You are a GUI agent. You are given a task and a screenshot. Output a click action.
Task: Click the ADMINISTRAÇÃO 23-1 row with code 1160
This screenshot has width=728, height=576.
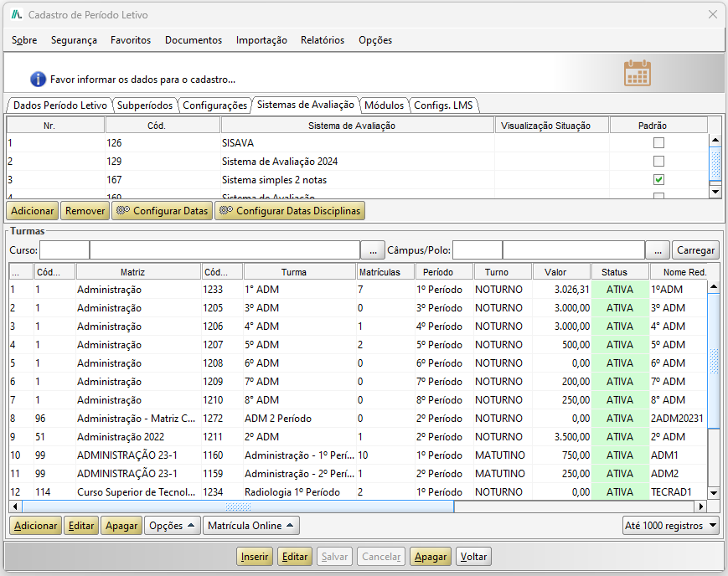click(x=358, y=455)
